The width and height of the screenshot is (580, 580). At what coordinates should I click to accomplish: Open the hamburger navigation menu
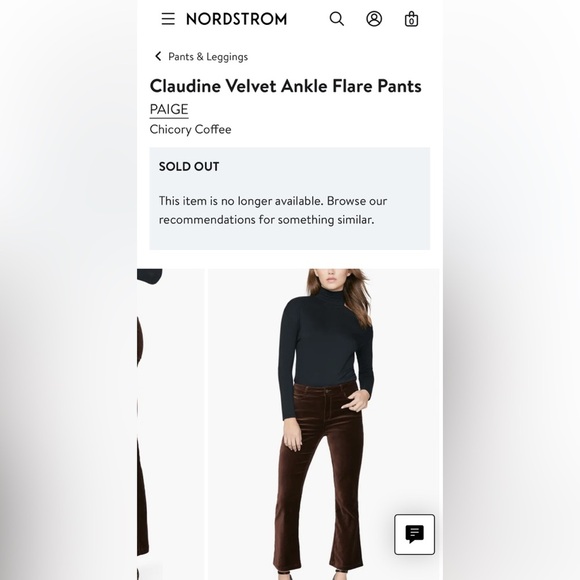(x=168, y=19)
